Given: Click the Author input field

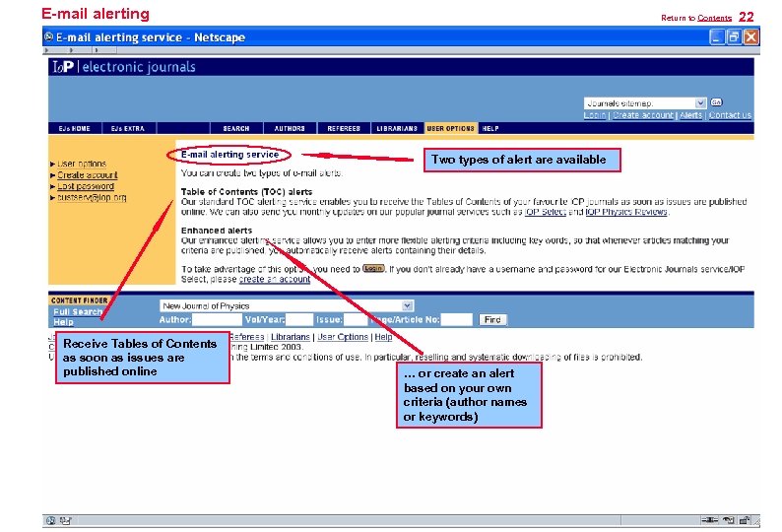Looking at the screenshot, I should (x=217, y=319).
